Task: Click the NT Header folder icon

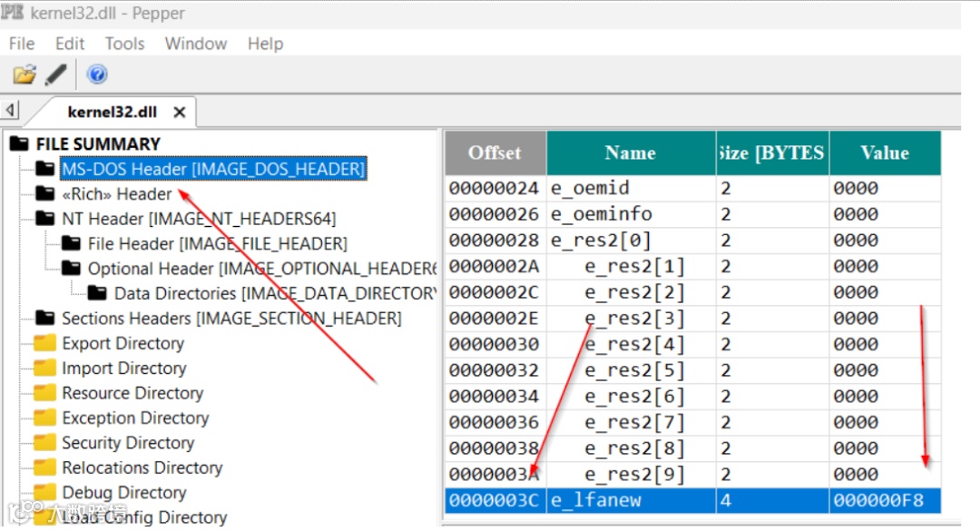Action: pos(45,218)
